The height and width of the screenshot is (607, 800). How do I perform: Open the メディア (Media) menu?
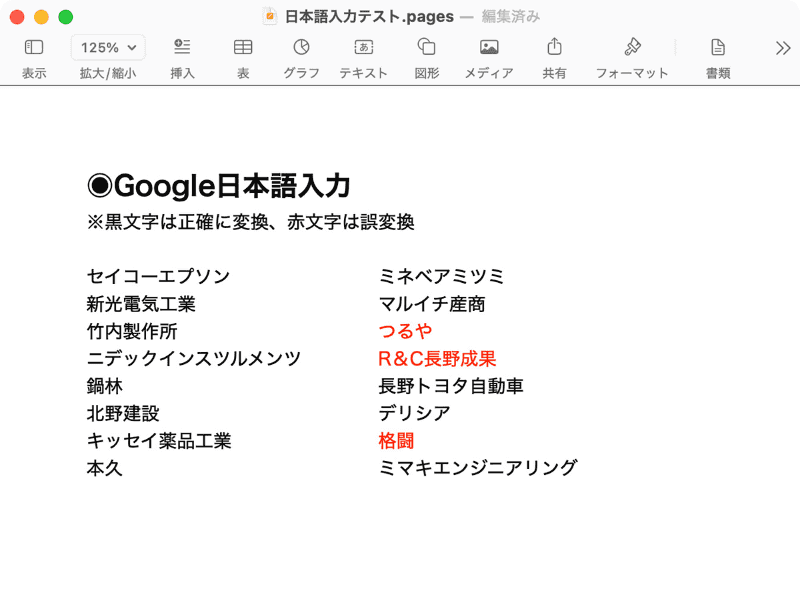pos(489,47)
